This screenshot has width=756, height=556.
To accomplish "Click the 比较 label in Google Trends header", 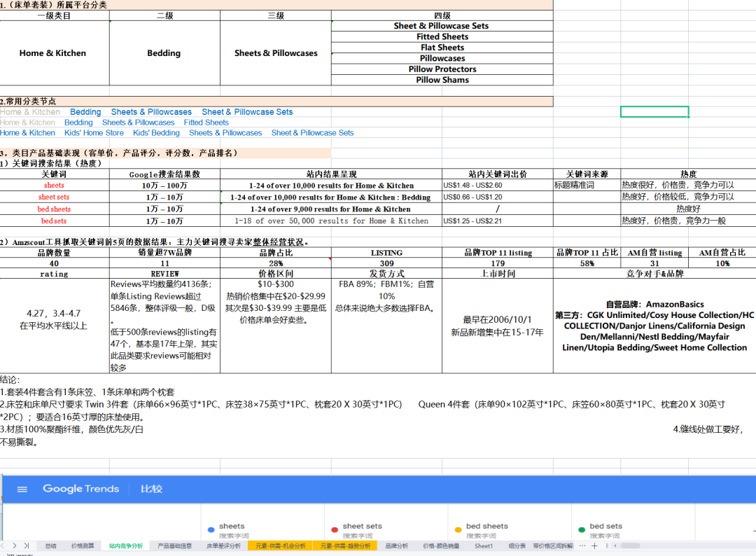I will point(151,489).
